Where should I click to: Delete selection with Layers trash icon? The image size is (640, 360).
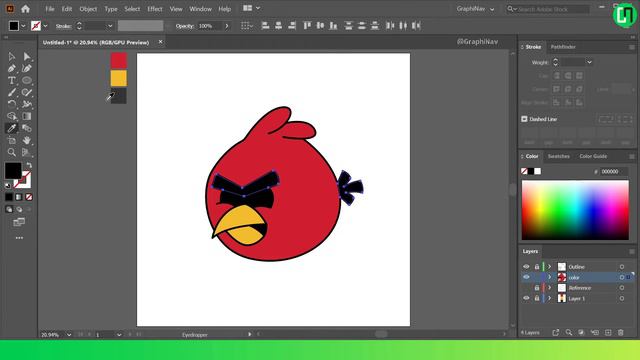click(x=621, y=333)
